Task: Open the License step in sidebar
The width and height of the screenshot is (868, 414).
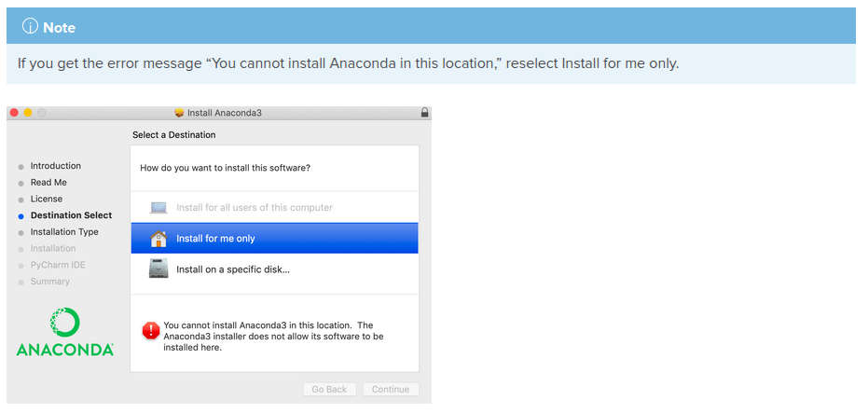Action: [x=47, y=199]
